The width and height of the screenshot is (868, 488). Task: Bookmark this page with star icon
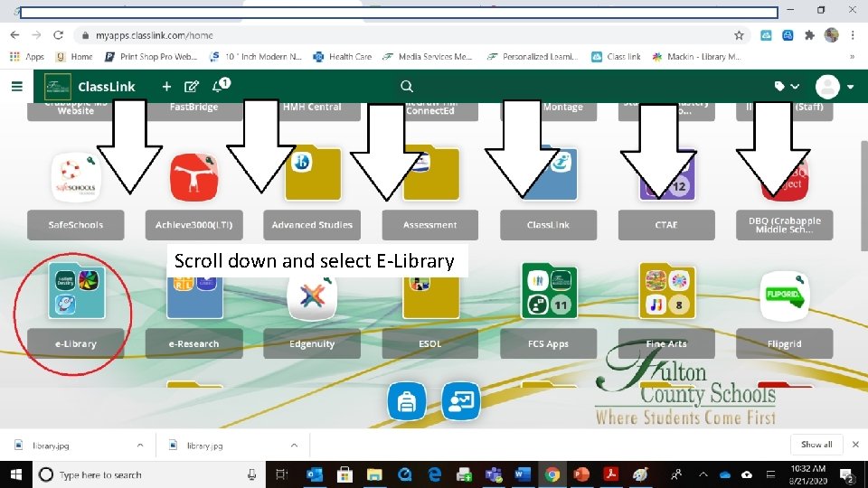coord(739,35)
